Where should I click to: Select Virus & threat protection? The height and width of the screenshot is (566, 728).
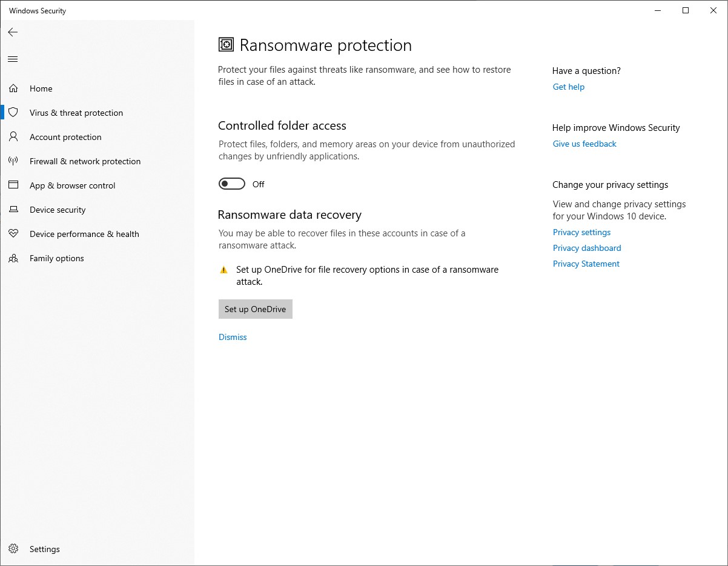click(97, 113)
